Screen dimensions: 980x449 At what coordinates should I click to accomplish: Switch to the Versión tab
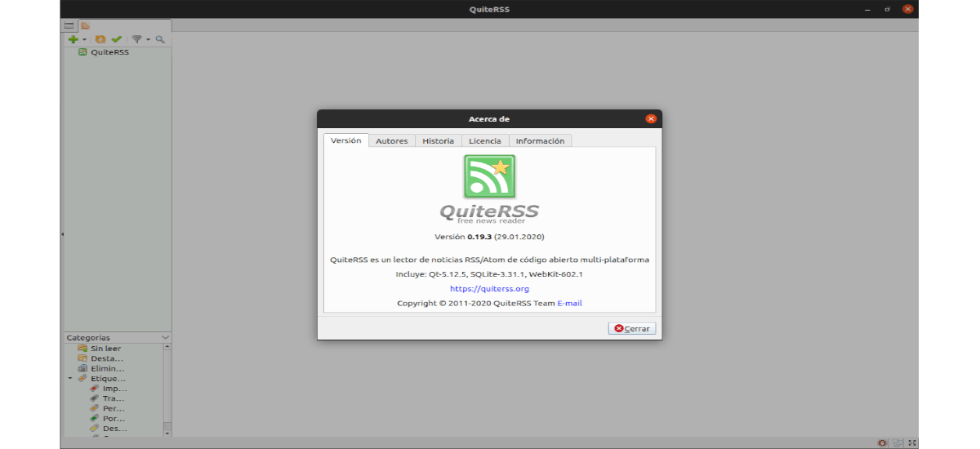(345, 140)
